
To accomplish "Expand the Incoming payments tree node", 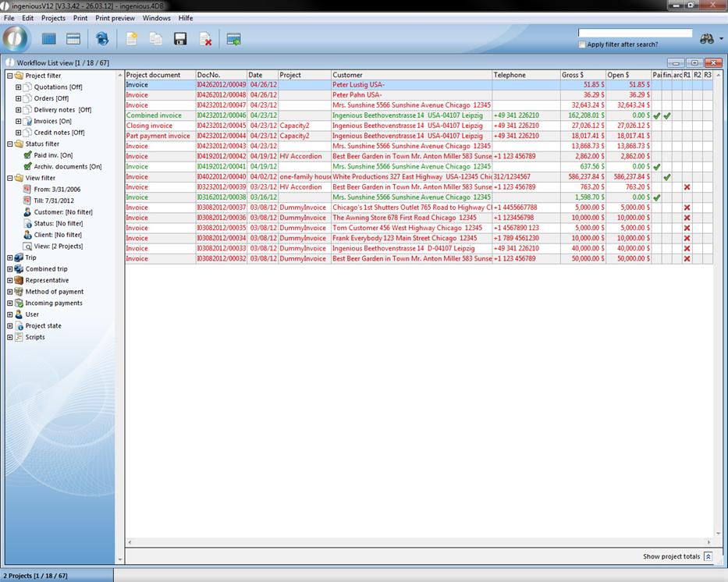I will 10,303.
